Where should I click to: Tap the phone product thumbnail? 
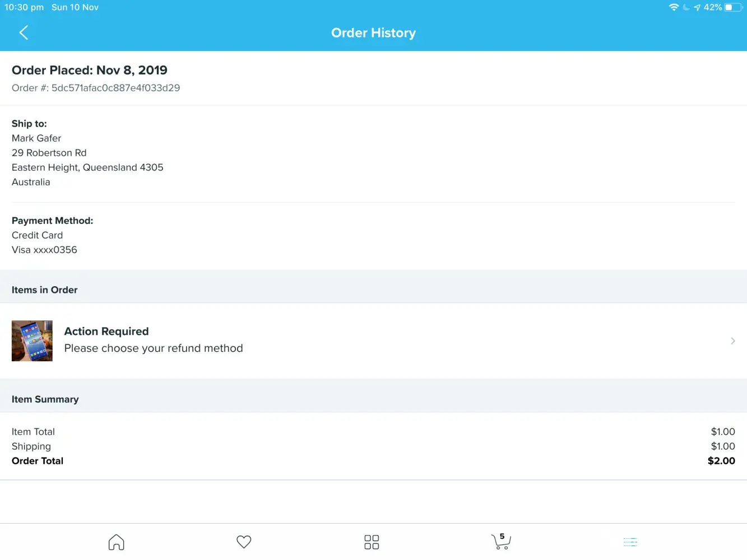point(32,341)
